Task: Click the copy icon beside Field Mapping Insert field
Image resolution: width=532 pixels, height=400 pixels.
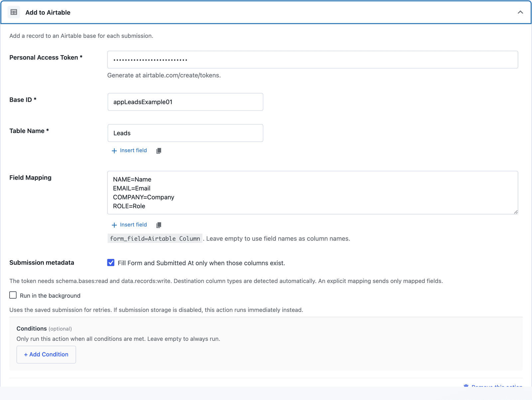Action: click(159, 225)
